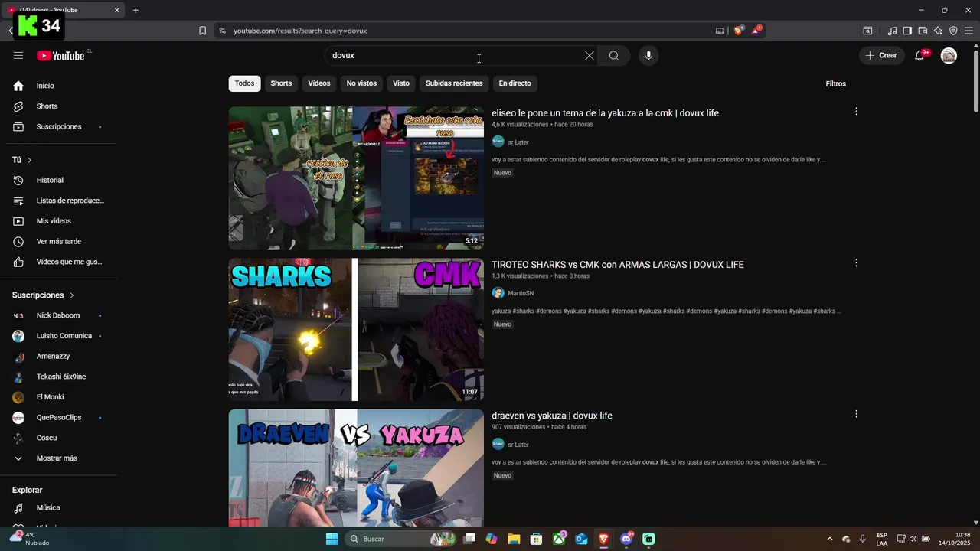View site information icon beside the URL
Viewport: 980px width, 551px height.
222,31
